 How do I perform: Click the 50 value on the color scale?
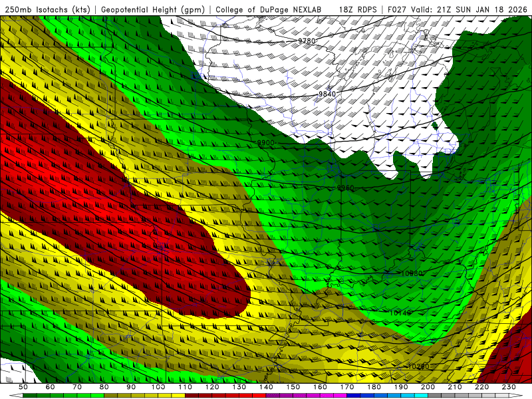click(23, 387)
